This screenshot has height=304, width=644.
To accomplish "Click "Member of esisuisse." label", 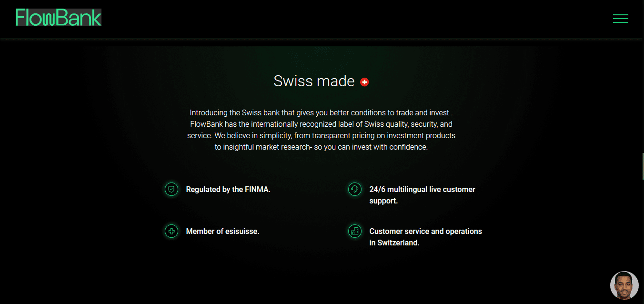I will pyautogui.click(x=222, y=232).
